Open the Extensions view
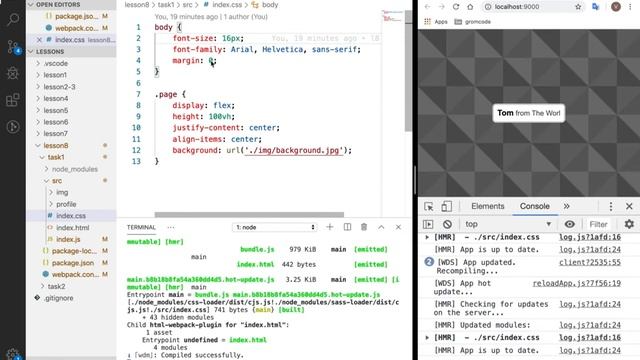640x360 pixels. click(13, 100)
